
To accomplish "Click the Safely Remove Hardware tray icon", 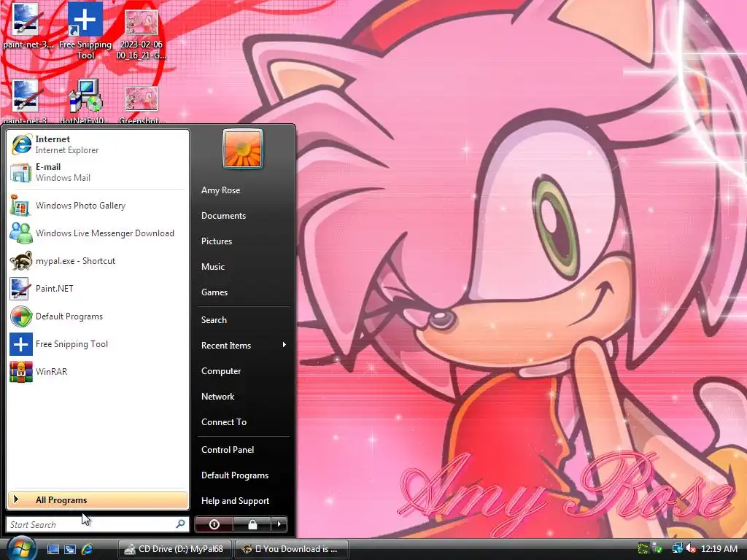I will point(657,548).
